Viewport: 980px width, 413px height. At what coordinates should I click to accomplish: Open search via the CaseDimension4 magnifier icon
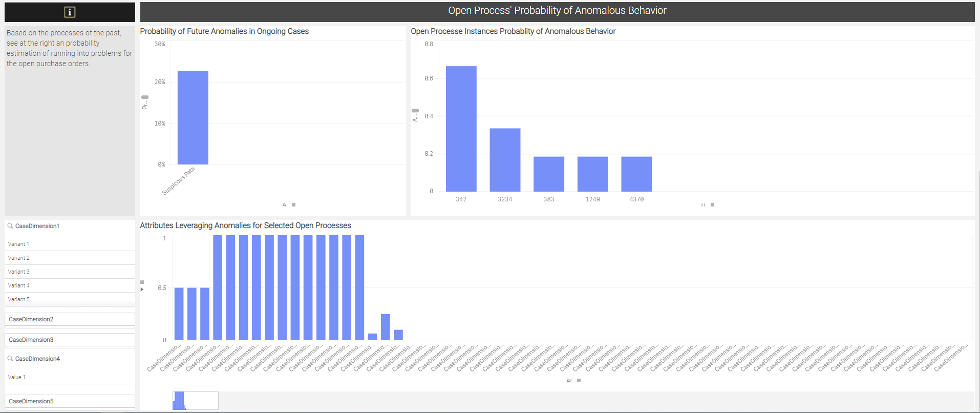(x=10, y=359)
